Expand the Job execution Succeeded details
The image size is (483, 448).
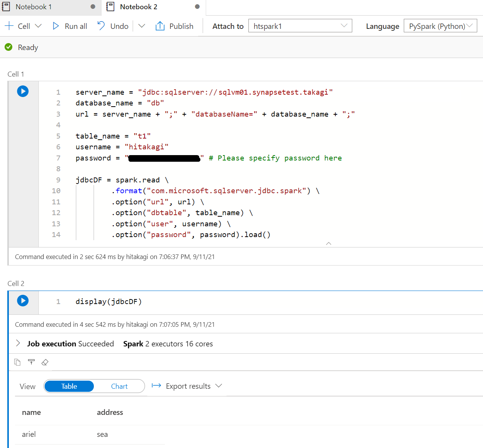click(x=18, y=343)
